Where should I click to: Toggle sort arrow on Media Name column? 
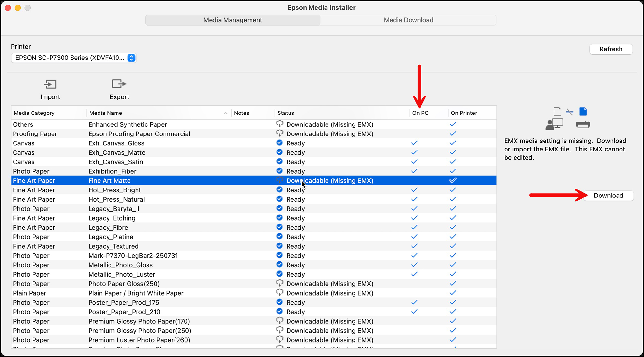pos(226,113)
